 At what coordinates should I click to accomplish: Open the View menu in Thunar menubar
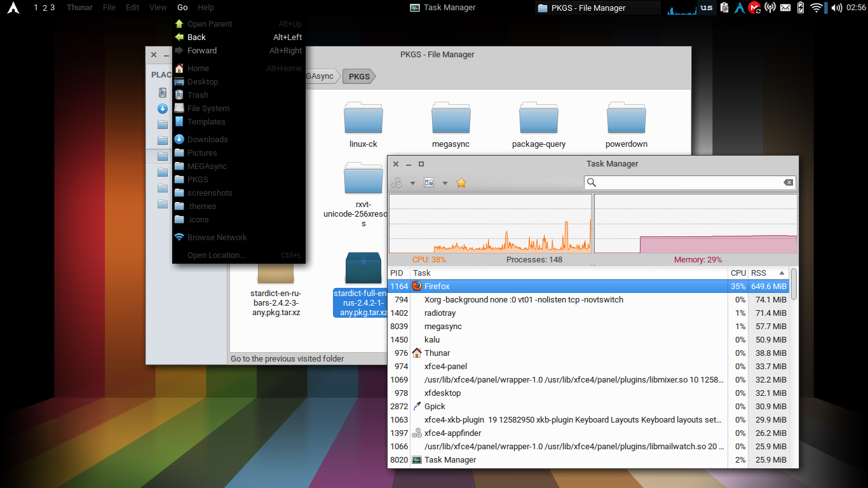pos(158,8)
